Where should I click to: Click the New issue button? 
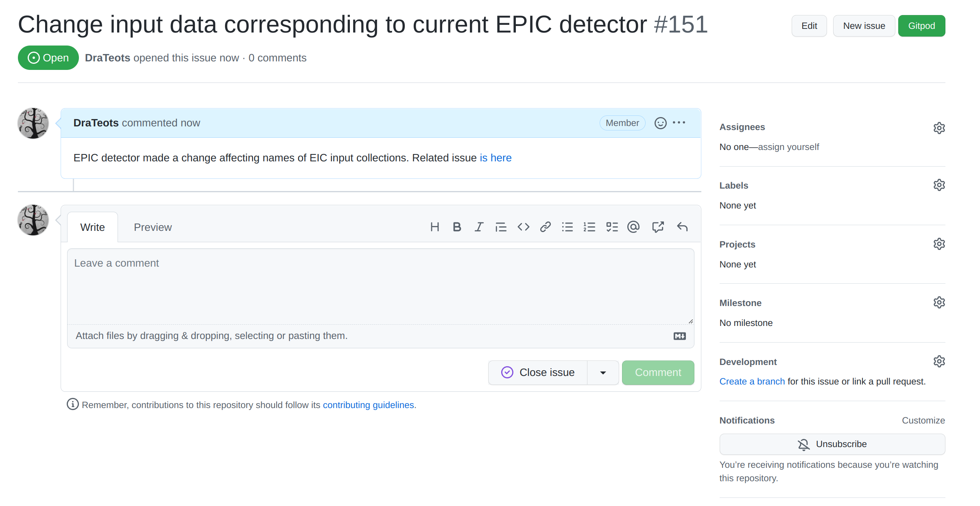pyautogui.click(x=864, y=26)
